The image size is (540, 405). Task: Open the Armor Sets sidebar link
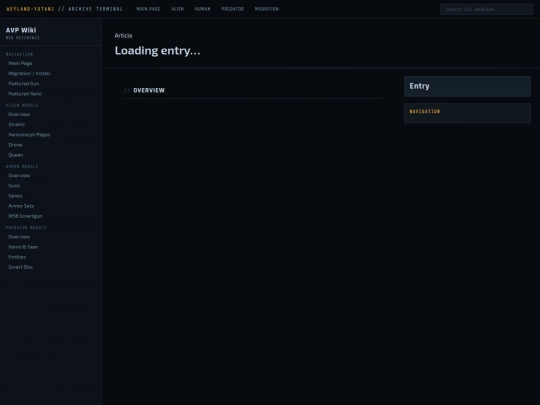point(21,206)
